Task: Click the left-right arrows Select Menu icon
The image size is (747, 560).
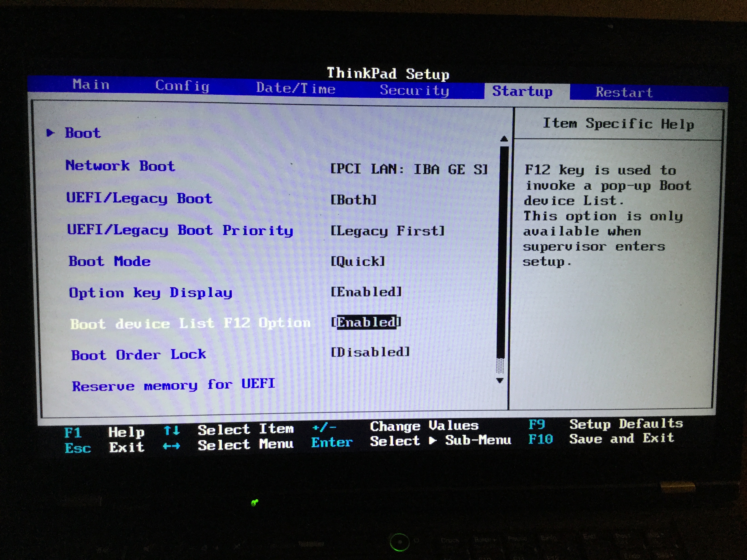Action: tap(171, 446)
